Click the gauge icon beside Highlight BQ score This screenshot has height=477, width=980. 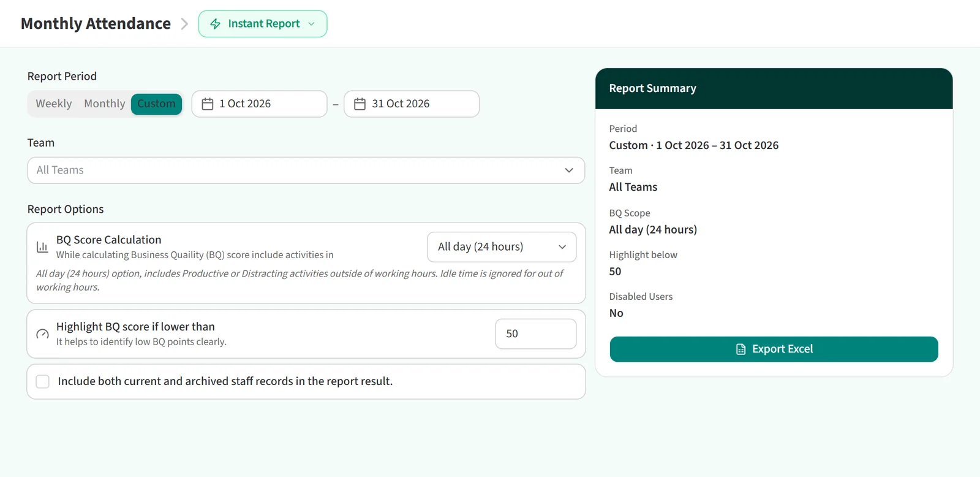42,334
